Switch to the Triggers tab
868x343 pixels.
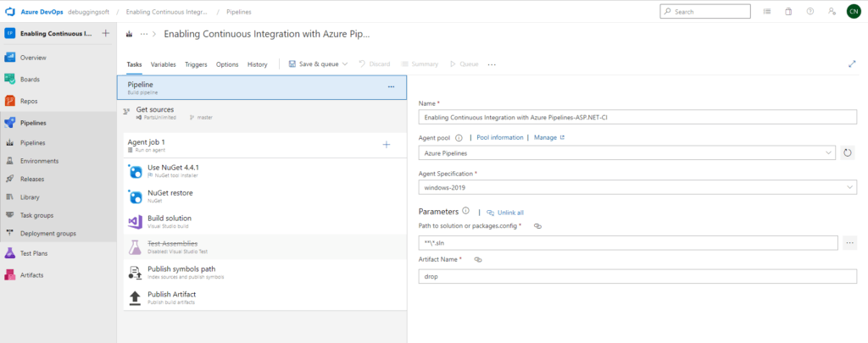coord(196,64)
